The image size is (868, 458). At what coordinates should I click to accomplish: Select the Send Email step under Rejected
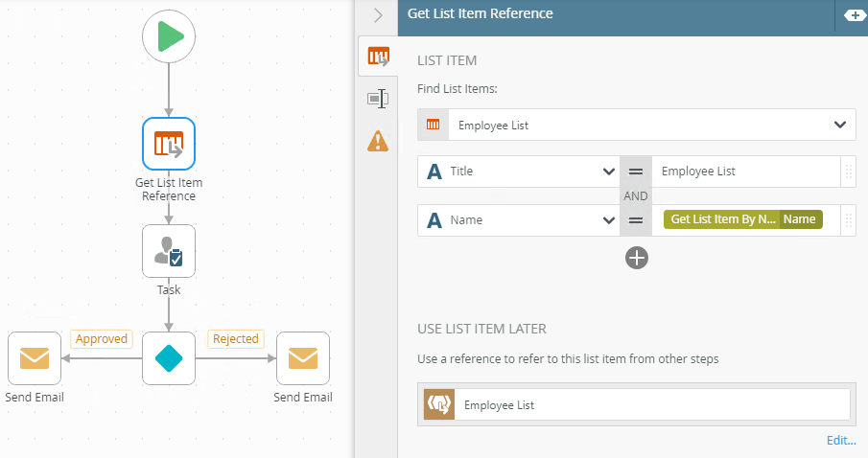coord(303,358)
